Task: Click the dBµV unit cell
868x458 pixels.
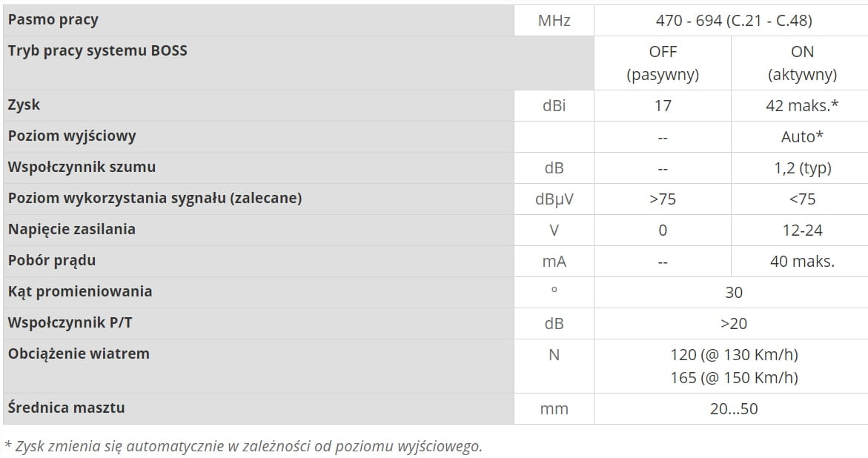Action: coord(554,199)
